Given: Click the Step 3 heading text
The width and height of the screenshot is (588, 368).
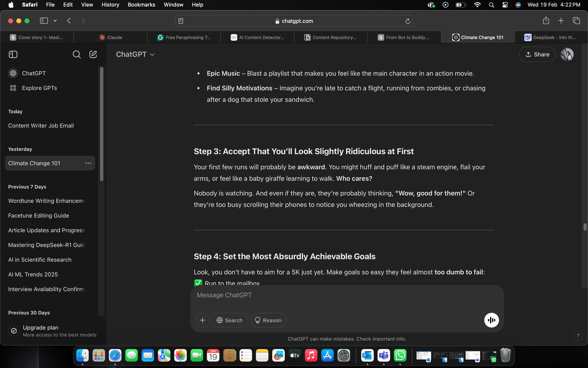Looking at the screenshot, I should click(303, 151).
